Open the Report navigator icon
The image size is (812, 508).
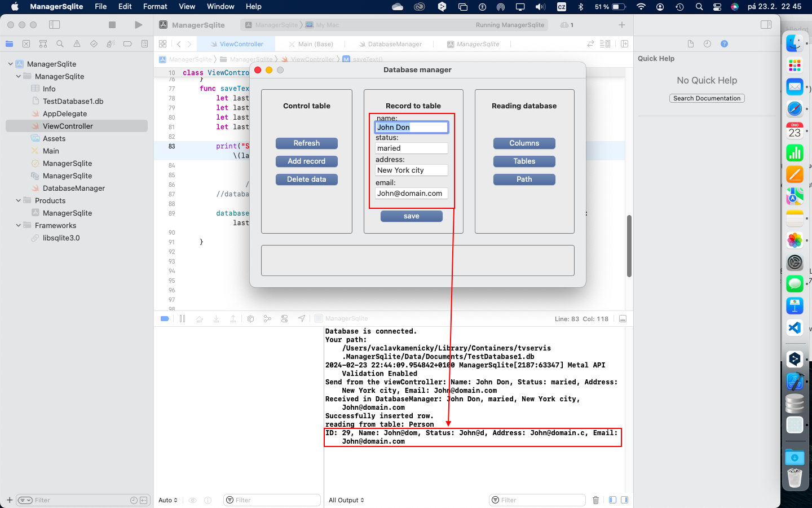point(144,44)
